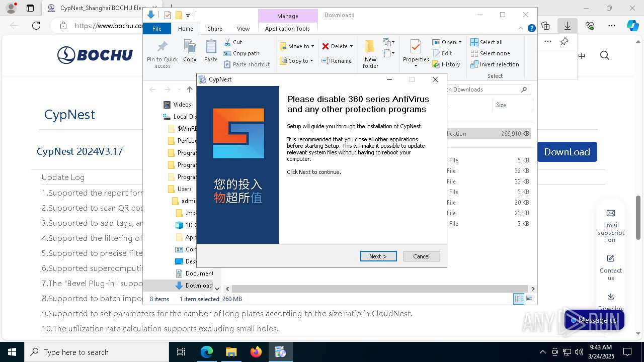Screen dimensions: 644x362
Task: Click History in the ribbon
Action: click(446, 64)
